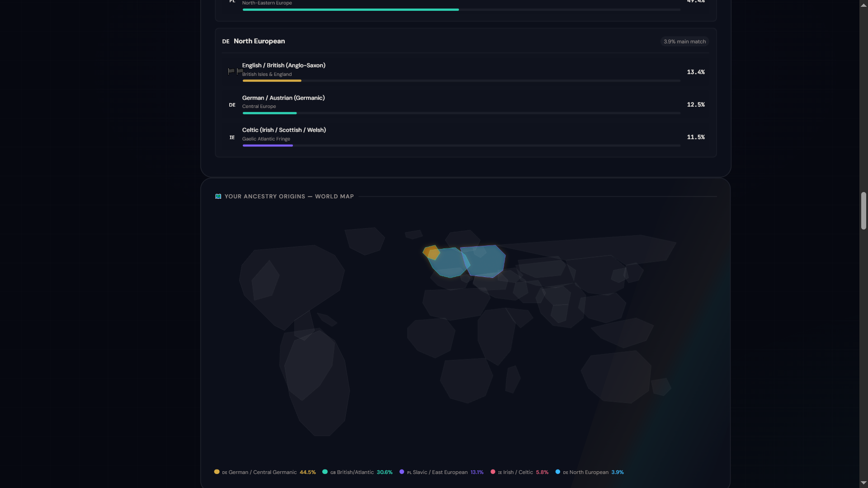Click the scroll-down arrow at the bottom right
This screenshot has width=868, height=488.
click(x=863, y=483)
